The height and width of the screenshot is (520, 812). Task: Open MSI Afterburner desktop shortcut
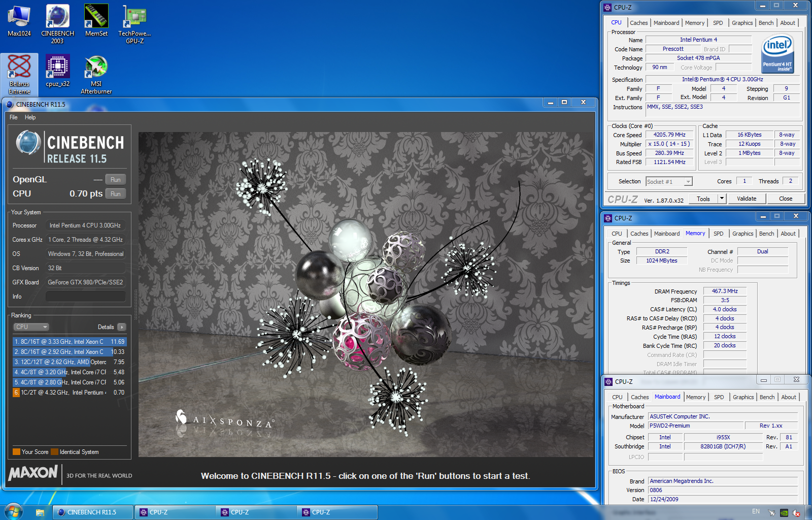96,75
